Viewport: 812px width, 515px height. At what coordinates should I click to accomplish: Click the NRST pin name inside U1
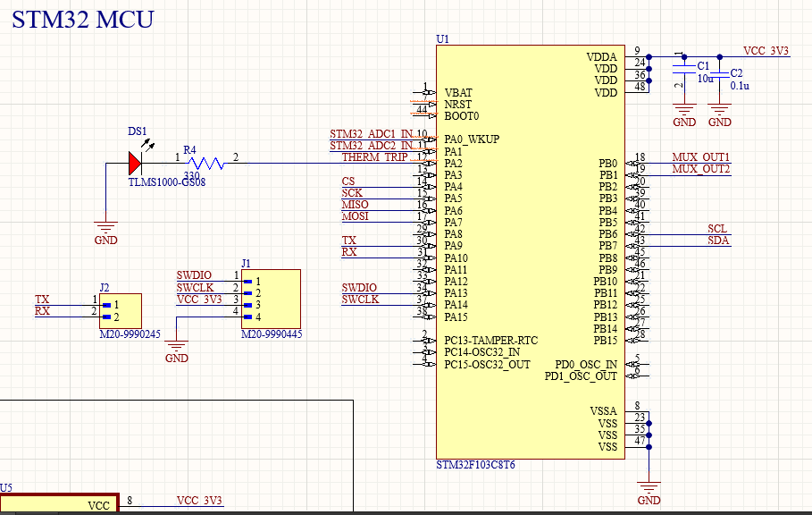coord(457,104)
